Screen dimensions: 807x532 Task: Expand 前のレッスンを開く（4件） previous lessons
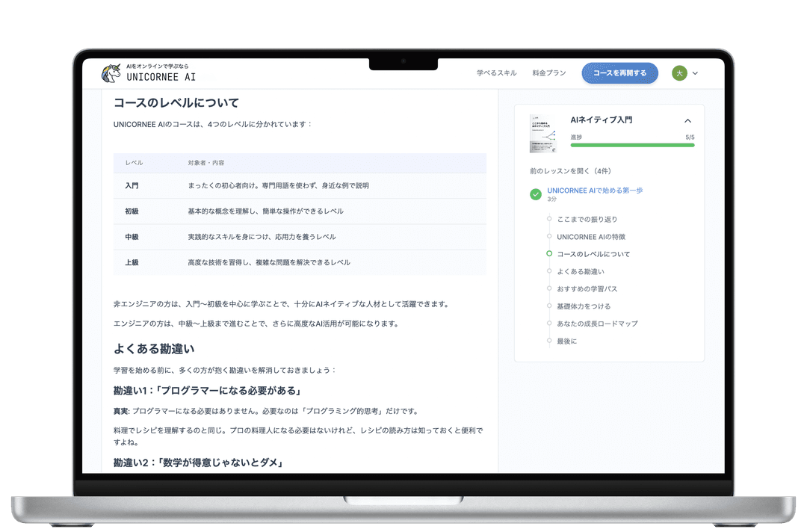pyautogui.click(x=570, y=171)
